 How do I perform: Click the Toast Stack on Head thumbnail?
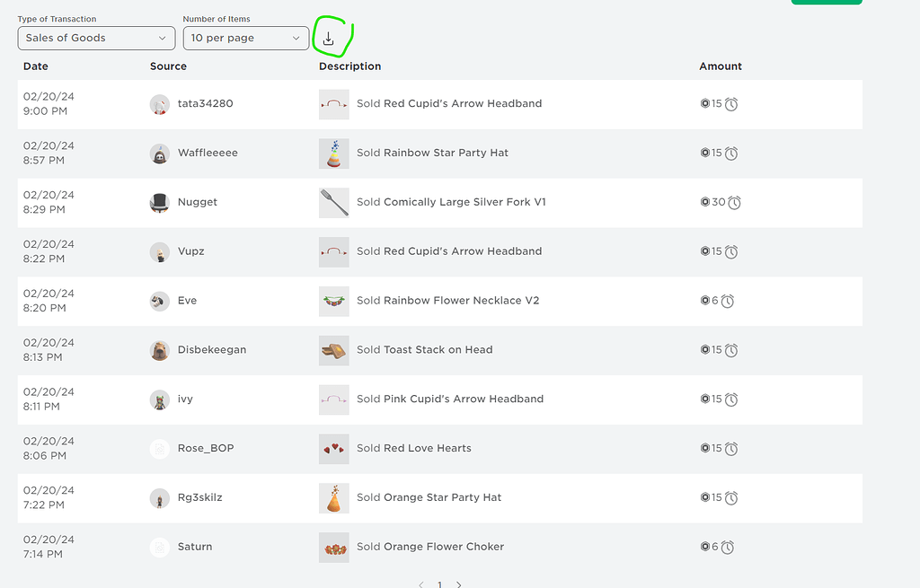pos(333,350)
